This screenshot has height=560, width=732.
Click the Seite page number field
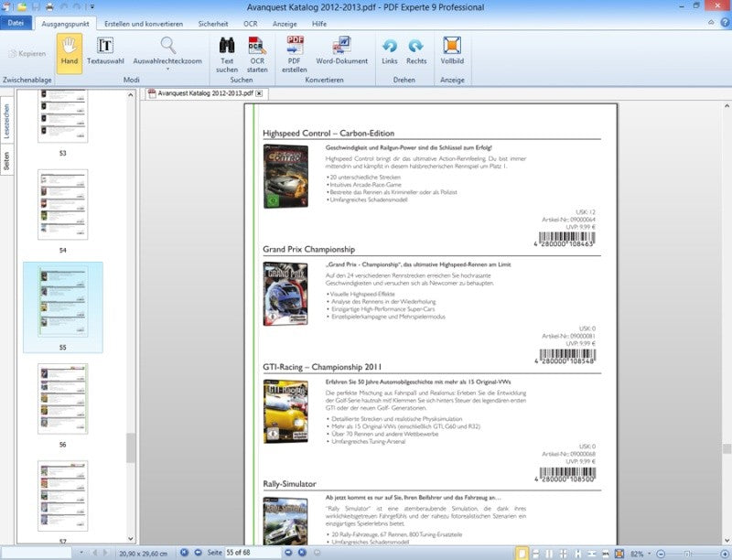(253, 553)
